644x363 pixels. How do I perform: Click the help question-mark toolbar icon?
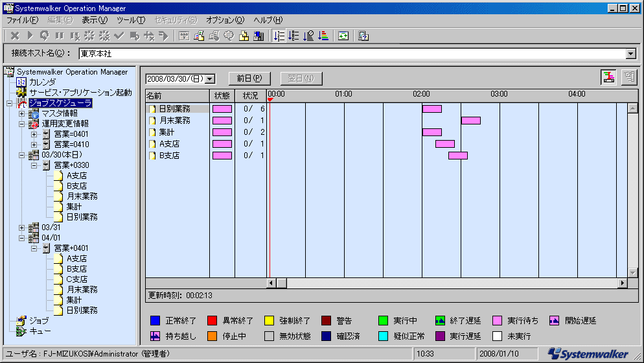click(363, 36)
